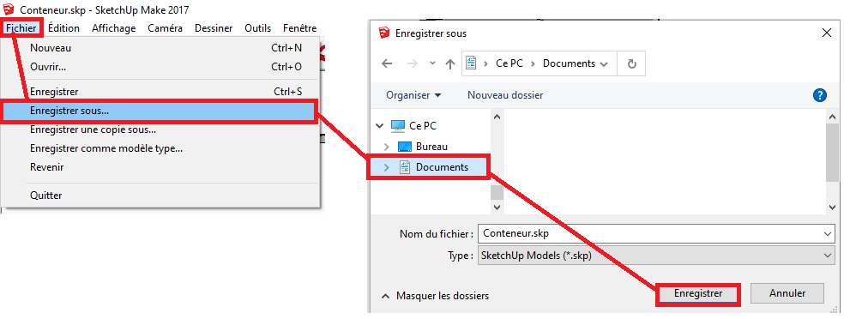The image size is (868, 319).
Task: Refresh the folder location
Action: (631, 63)
